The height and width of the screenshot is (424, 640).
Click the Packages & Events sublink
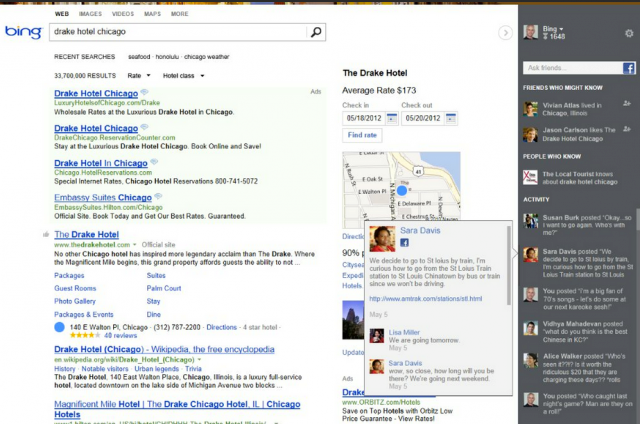pyautogui.click(x=84, y=315)
